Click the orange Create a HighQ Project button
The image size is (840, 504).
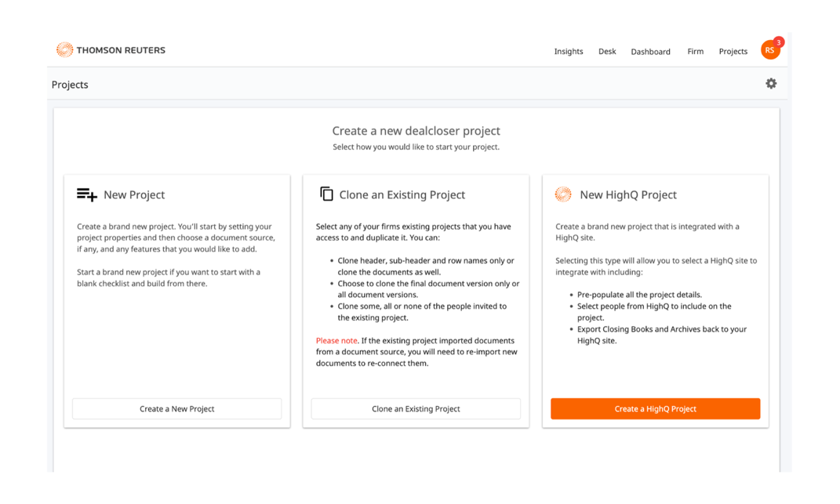(655, 408)
